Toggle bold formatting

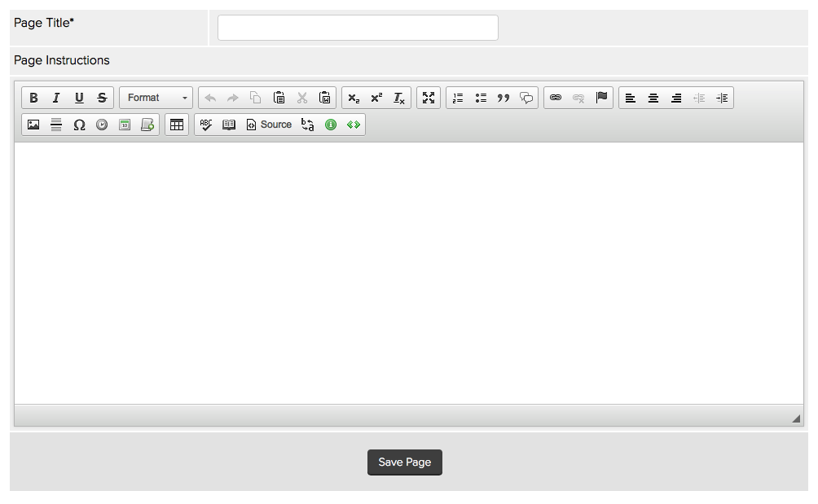tap(33, 98)
